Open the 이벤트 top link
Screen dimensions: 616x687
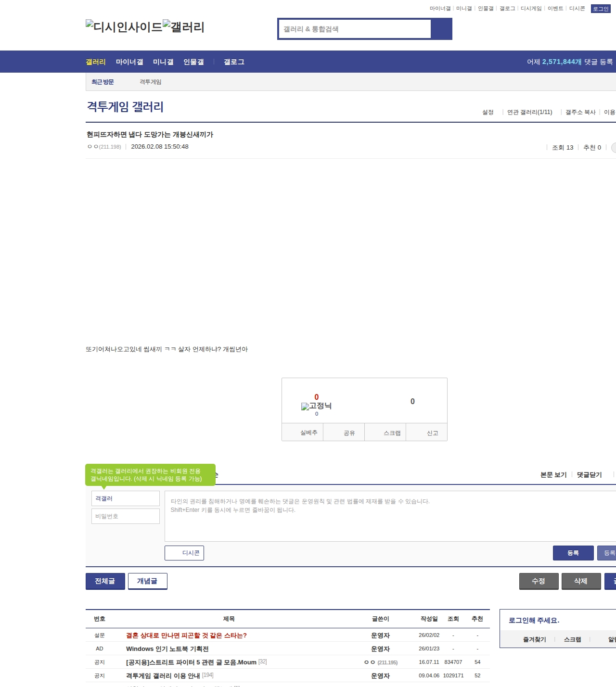pos(555,9)
